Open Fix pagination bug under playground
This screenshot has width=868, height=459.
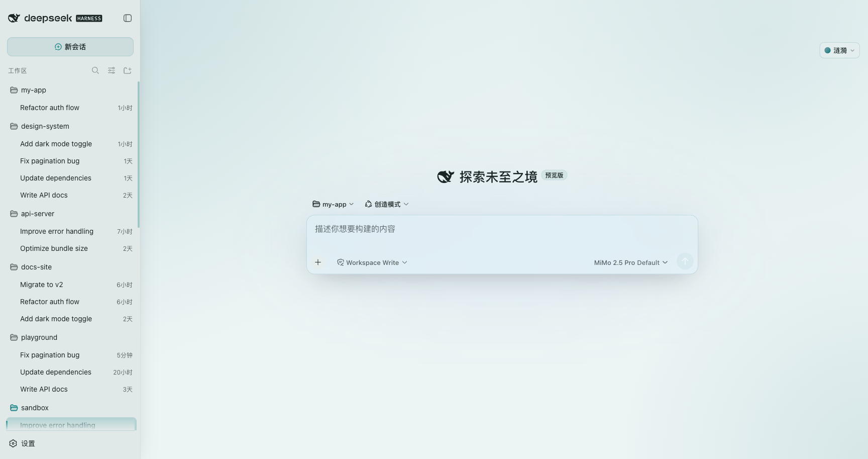point(70,355)
